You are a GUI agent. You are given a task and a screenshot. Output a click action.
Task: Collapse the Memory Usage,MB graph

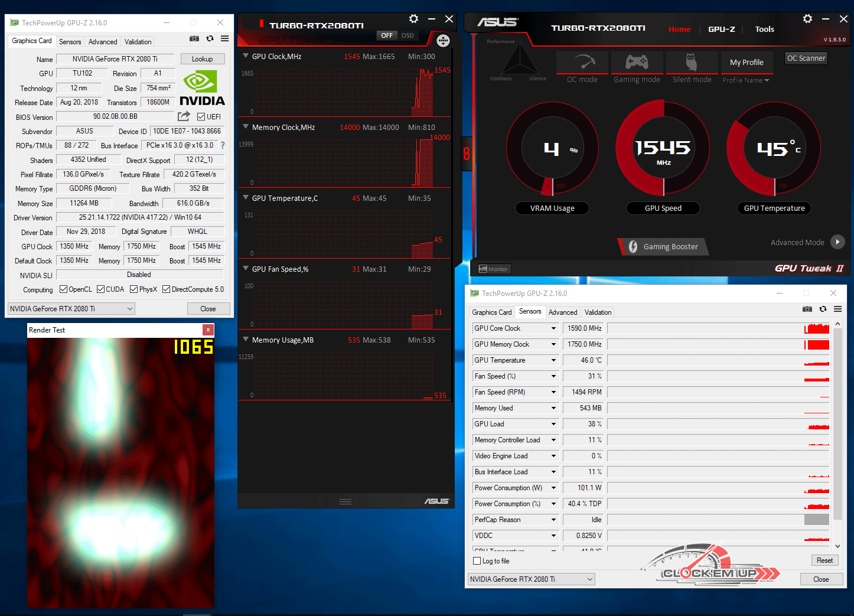246,340
